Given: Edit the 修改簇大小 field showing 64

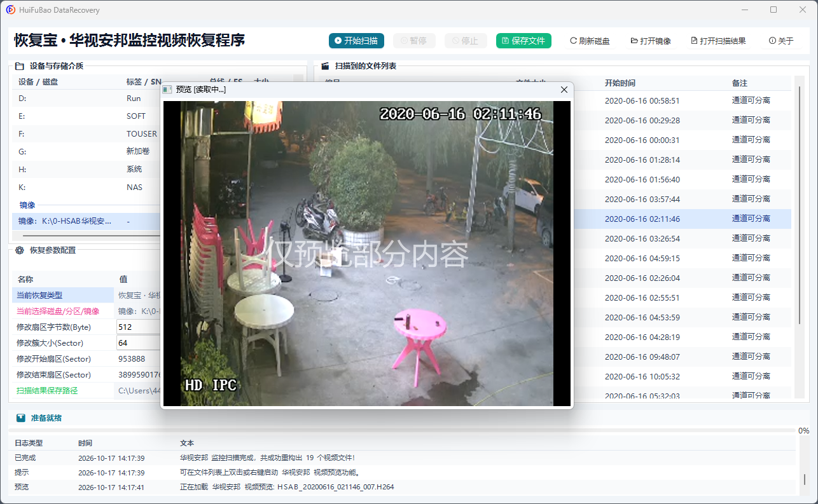Looking at the screenshot, I should pyautogui.click(x=138, y=343).
